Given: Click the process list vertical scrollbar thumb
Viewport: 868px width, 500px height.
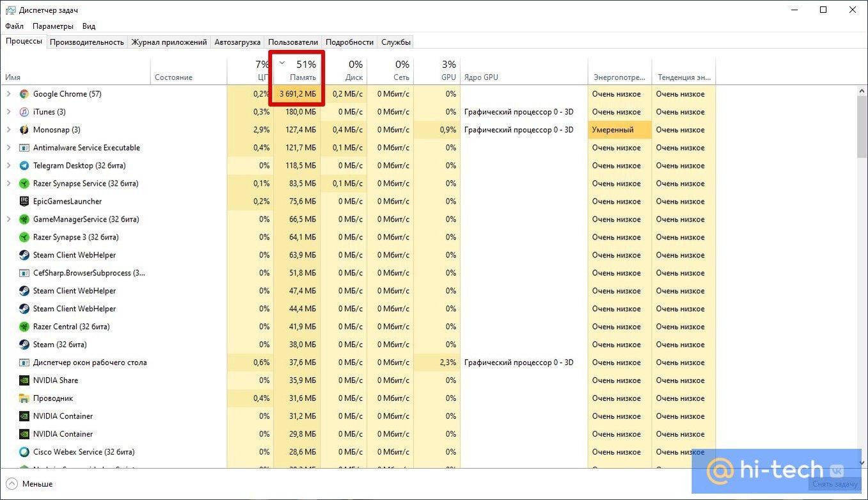Looking at the screenshot, I should coord(862,127).
